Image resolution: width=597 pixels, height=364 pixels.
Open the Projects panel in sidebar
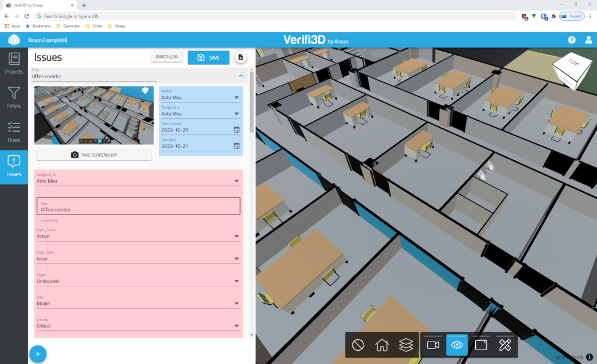tap(14, 64)
